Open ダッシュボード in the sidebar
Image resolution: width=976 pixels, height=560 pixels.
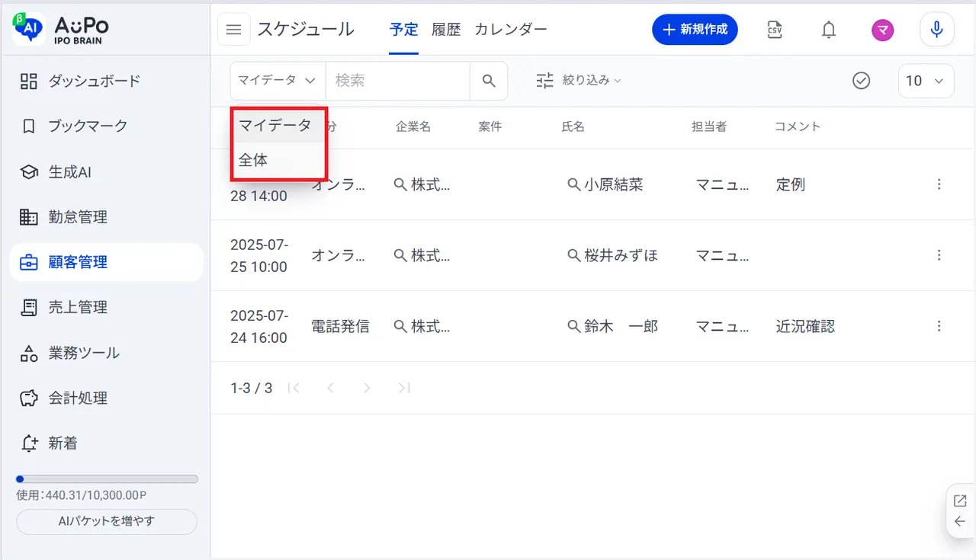click(106, 81)
